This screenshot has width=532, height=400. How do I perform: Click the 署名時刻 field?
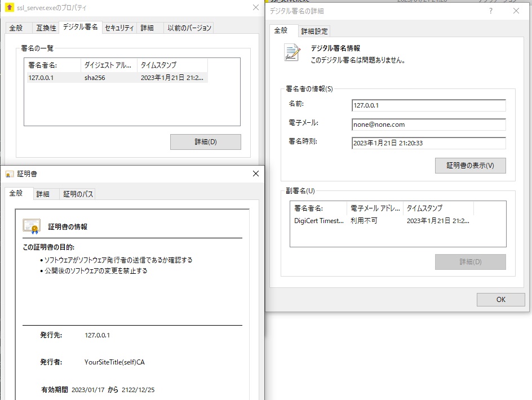[x=429, y=143]
